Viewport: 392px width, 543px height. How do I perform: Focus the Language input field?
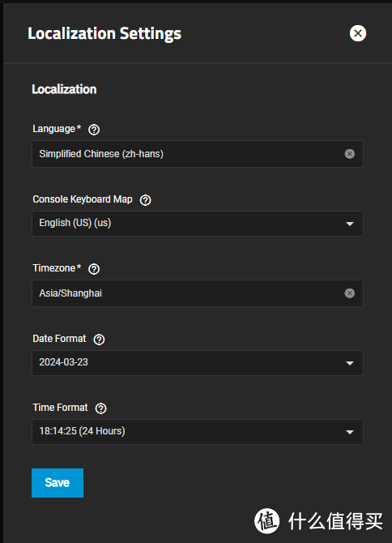pyautogui.click(x=198, y=154)
